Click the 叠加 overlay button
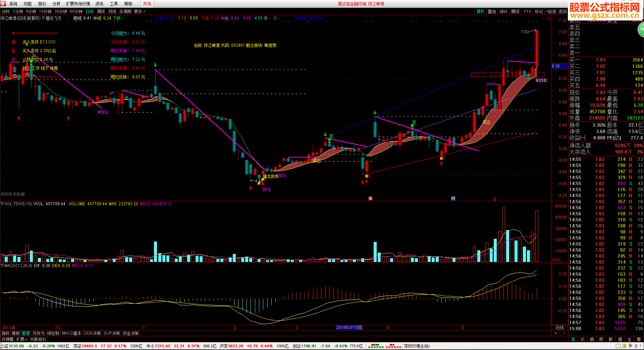644x350 pixels. tap(492, 11)
